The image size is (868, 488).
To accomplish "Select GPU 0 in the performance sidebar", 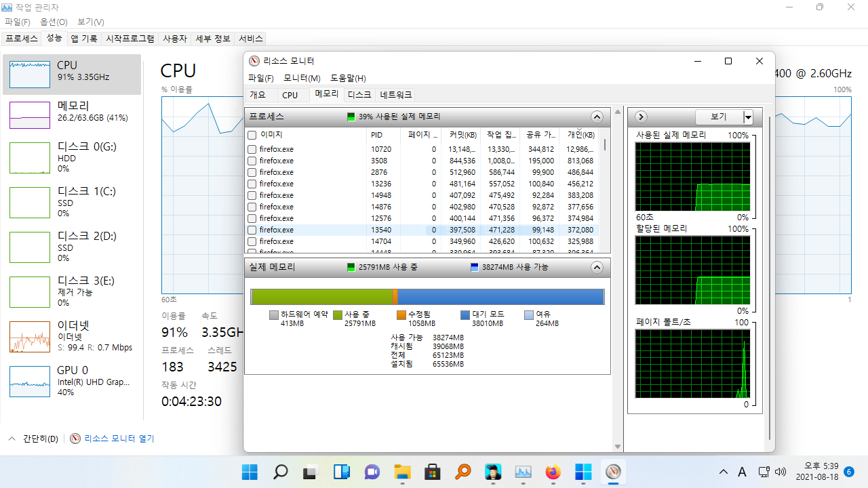I will pos(72,380).
